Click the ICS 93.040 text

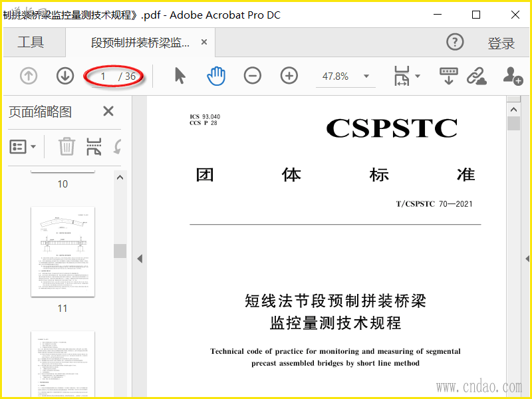(205, 116)
